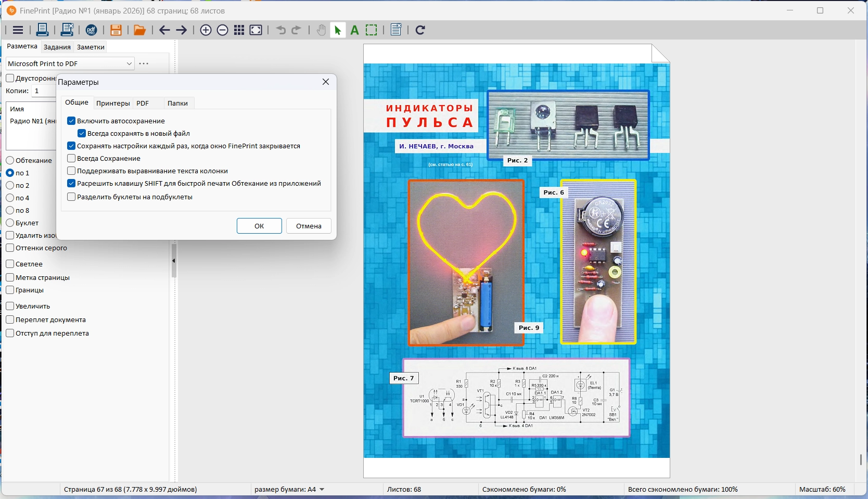
Task: Check Разделить буклеты на подбуклеты option
Action: (x=71, y=197)
